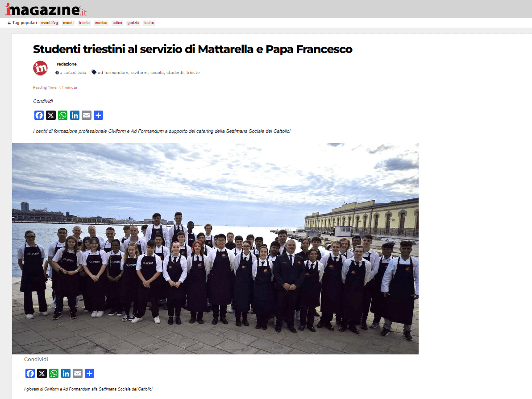The image size is (532, 399).
Task: Open the iMagazine.it logo homepage
Action: pyautogui.click(x=46, y=9)
